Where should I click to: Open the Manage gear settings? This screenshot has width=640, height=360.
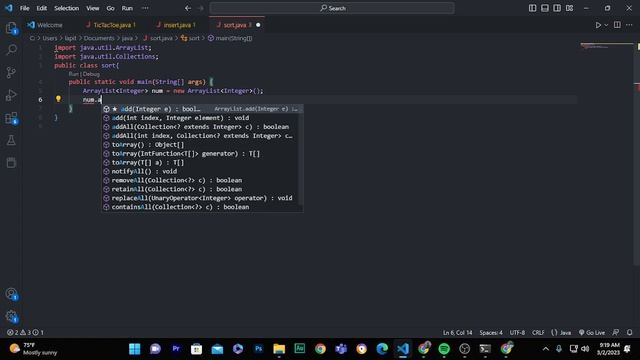11,316
